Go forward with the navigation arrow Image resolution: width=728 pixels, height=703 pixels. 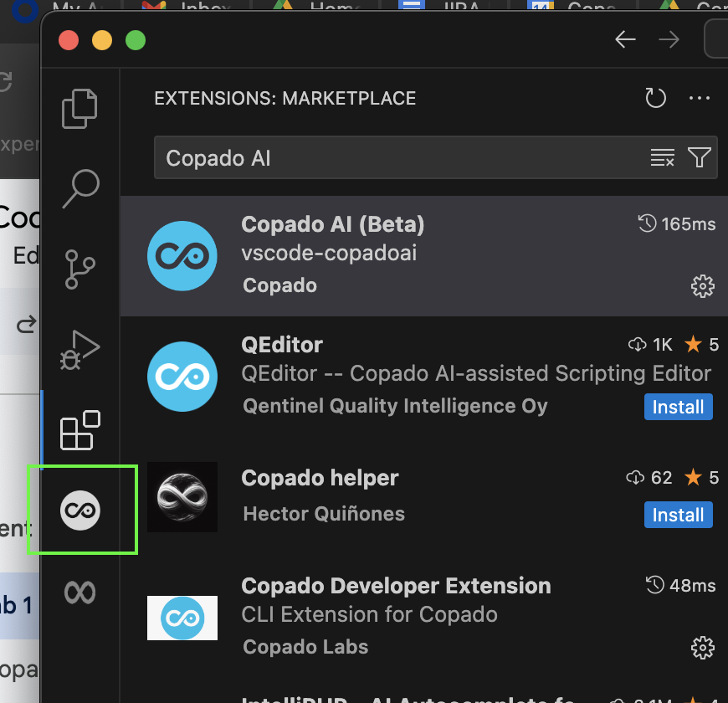[669, 39]
